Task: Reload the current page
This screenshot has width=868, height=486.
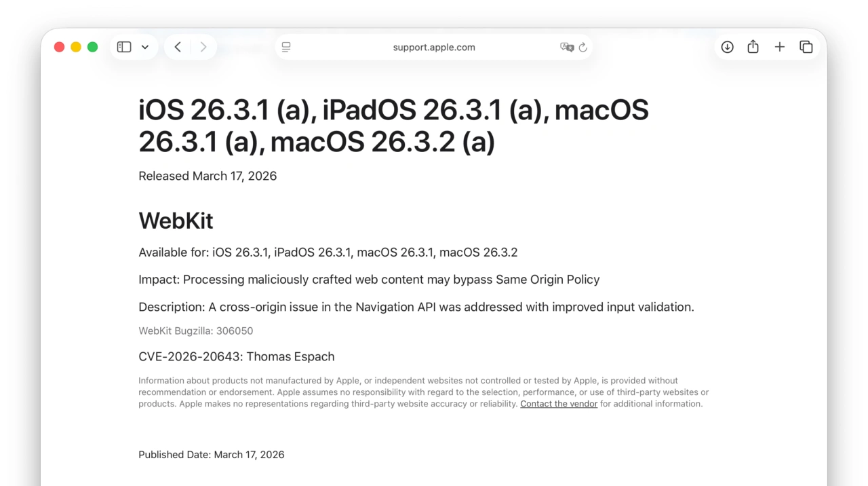Action: (x=583, y=47)
